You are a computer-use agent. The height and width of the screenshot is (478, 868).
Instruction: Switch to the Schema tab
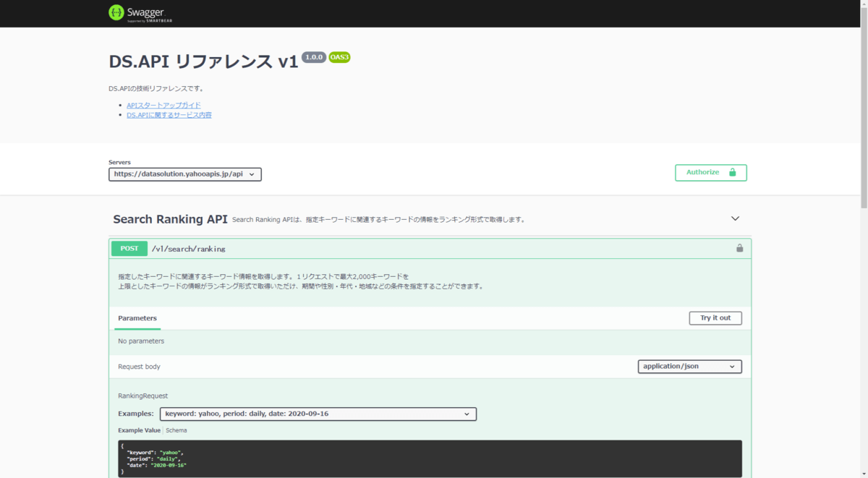[176, 430]
